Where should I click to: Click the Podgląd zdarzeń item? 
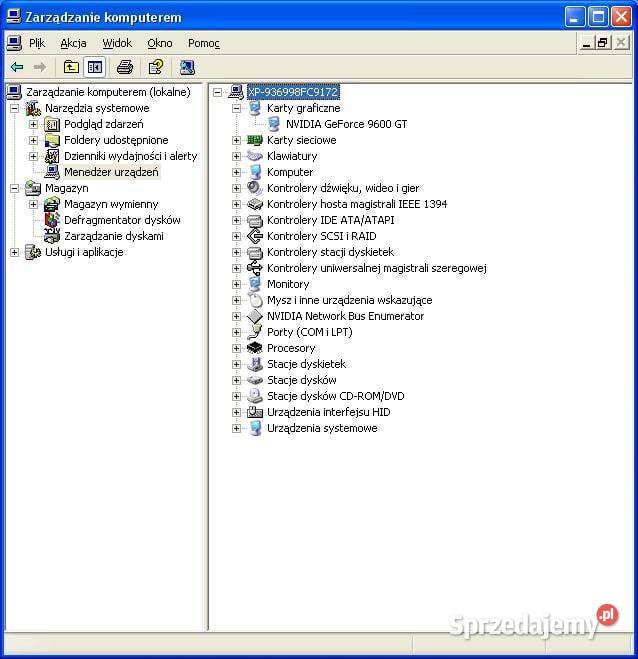click(103, 124)
